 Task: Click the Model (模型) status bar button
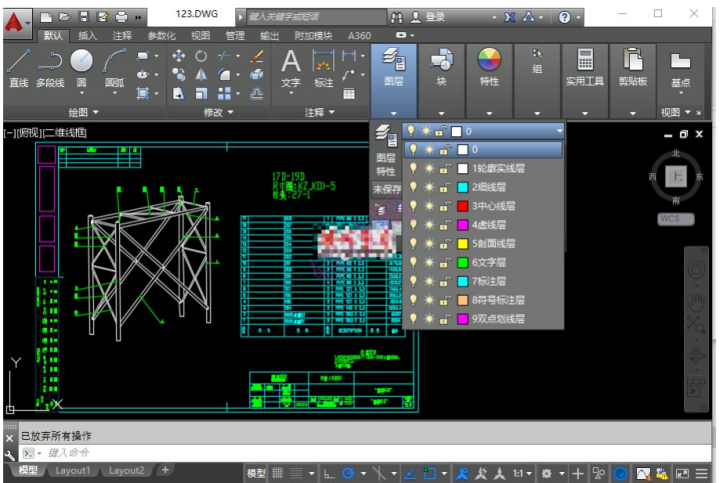tap(256, 473)
